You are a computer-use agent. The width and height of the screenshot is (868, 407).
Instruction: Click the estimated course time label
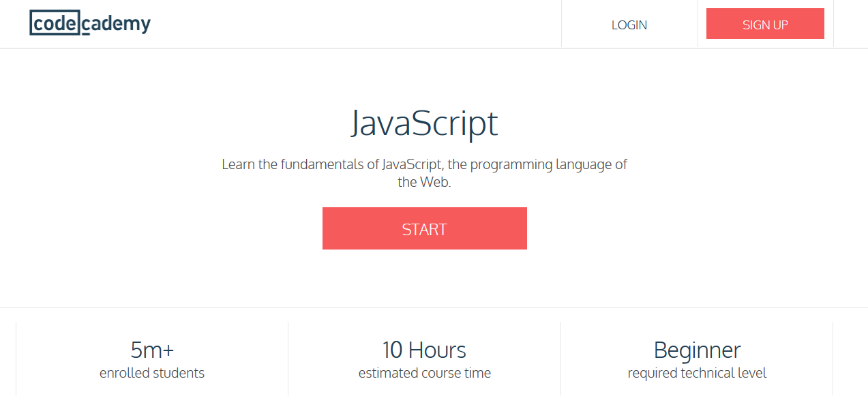[425, 373]
